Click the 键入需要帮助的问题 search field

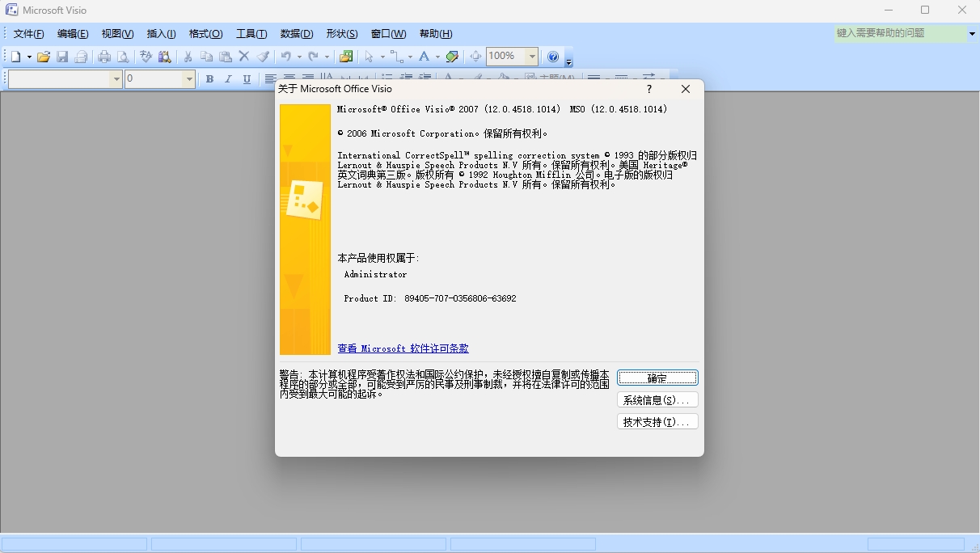pyautogui.click(x=901, y=33)
